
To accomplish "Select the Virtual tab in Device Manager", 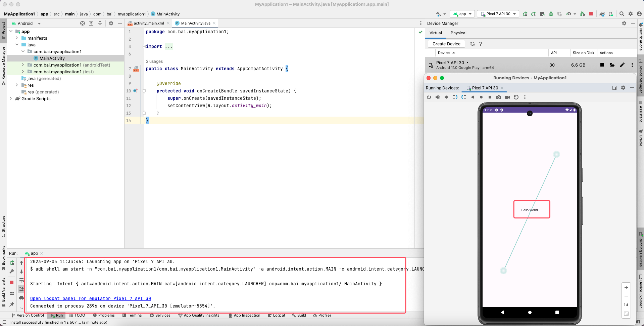I will 436,33.
